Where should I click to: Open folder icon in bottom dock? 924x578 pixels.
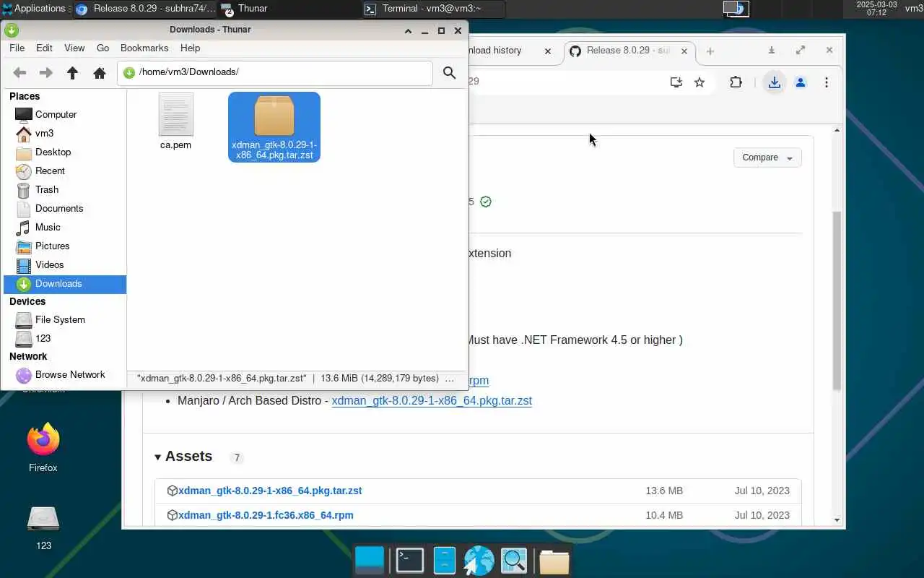coord(554,561)
